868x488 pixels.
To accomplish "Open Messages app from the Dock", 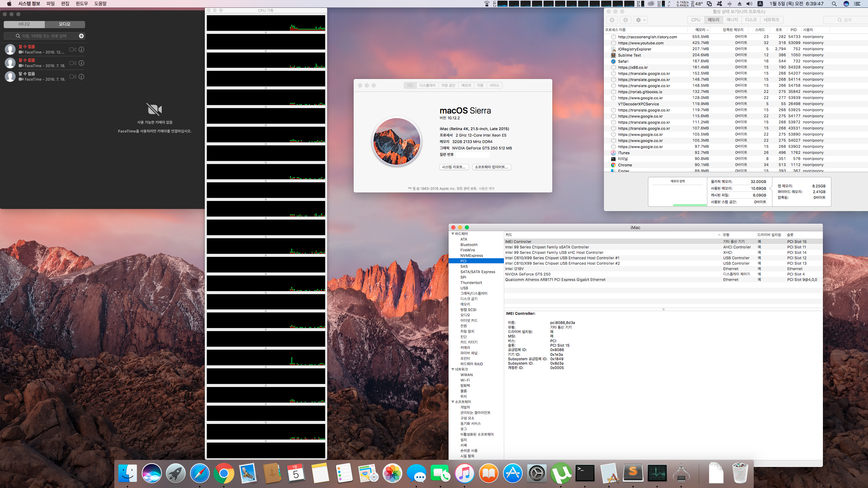I will pyautogui.click(x=416, y=473).
